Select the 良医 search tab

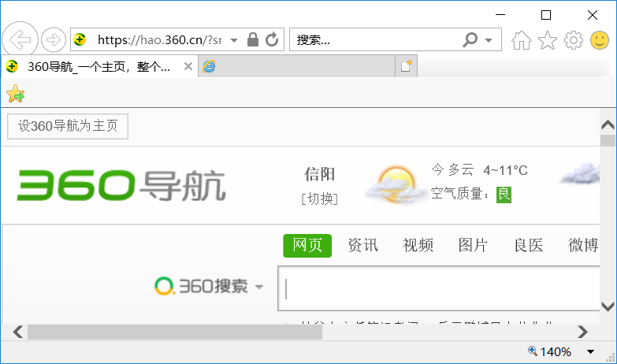(x=529, y=246)
